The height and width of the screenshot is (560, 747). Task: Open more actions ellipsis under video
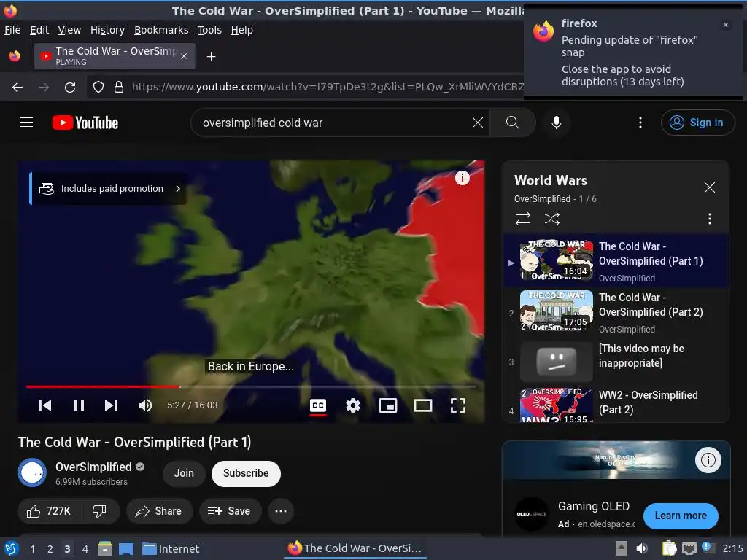click(x=281, y=511)
